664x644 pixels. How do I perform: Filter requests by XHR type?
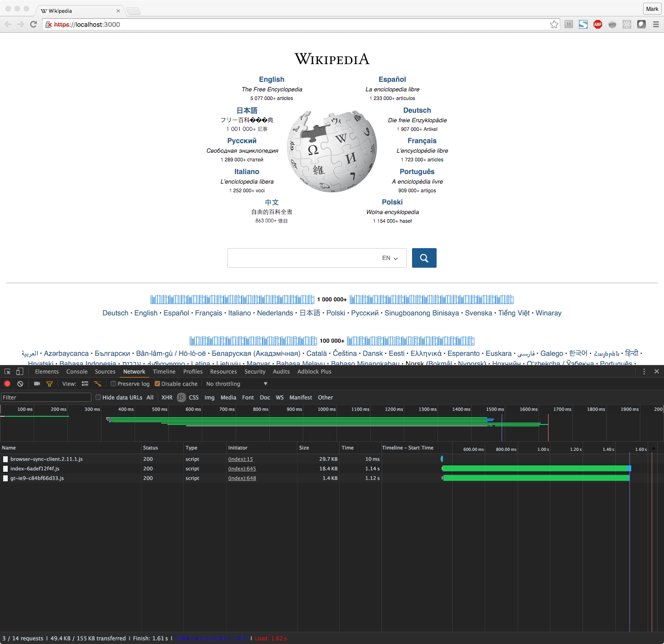click(x=167, y=398)
